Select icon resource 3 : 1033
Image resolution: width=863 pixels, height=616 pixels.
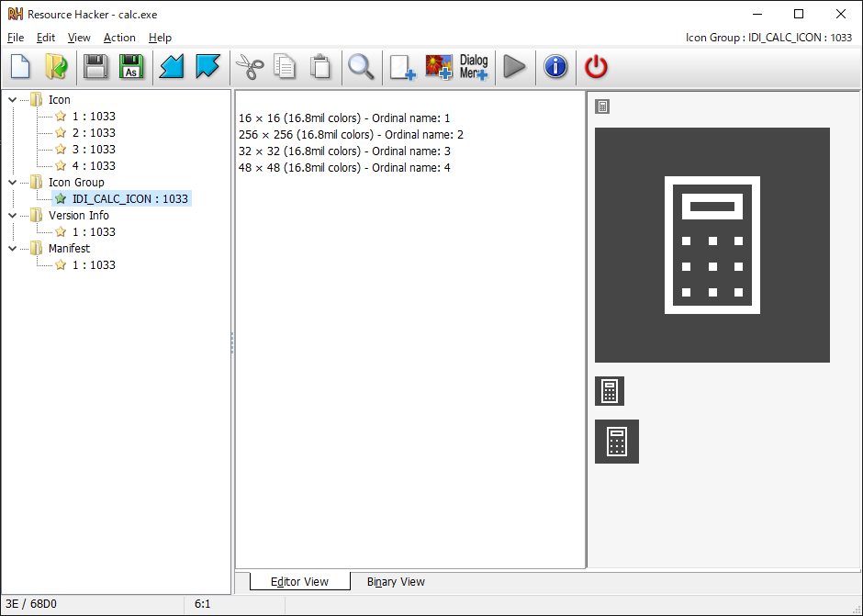tap(94, 150)
